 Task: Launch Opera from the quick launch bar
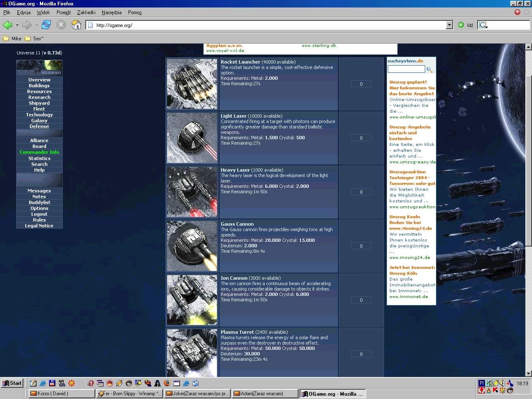pos(91,383)
